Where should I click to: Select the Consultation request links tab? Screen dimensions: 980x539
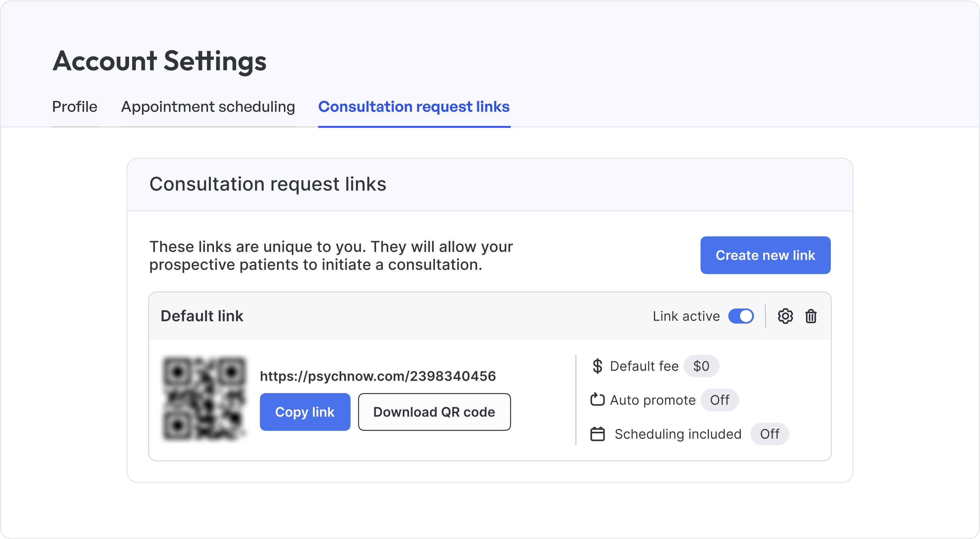click(x=414, y=107)
